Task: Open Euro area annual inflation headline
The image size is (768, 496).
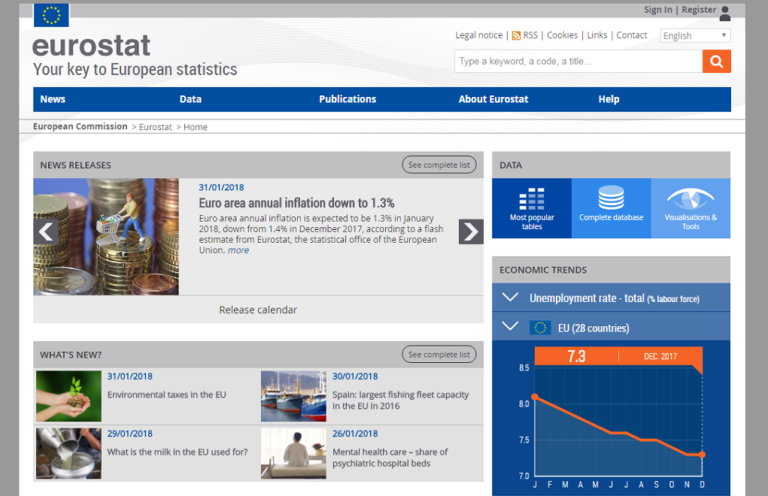Action: (296, 203)
